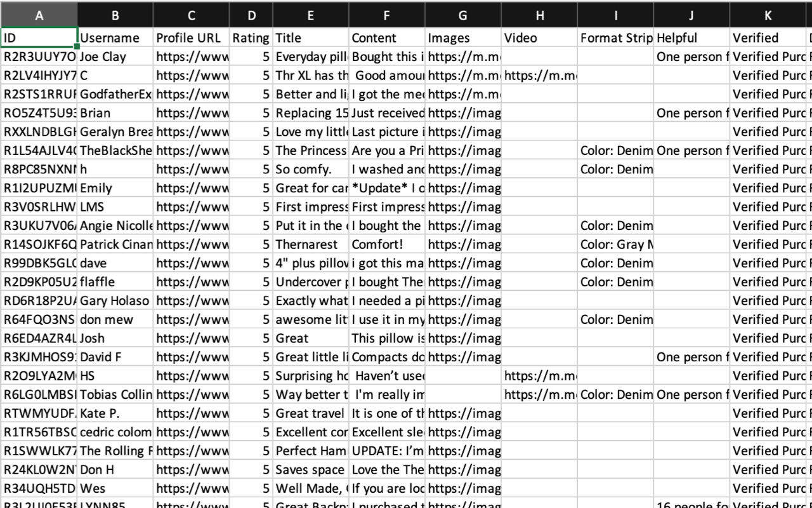Click the Profile URL header cell
812x508 pixels.
(x=192, y=38)
